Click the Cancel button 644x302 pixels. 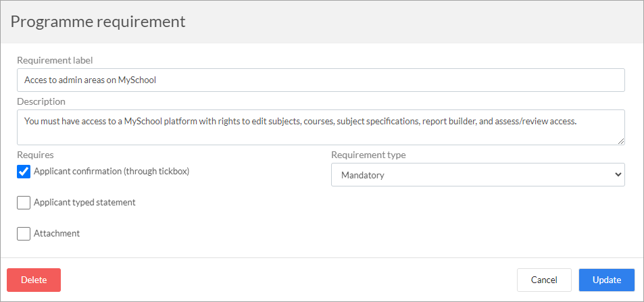(544, 280)
